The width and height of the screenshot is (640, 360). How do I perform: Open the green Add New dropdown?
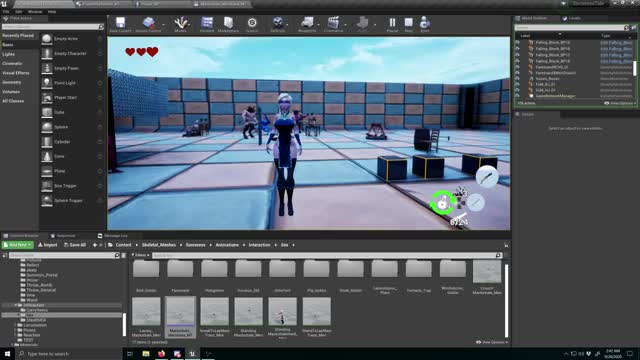click(x=17, y=245)
